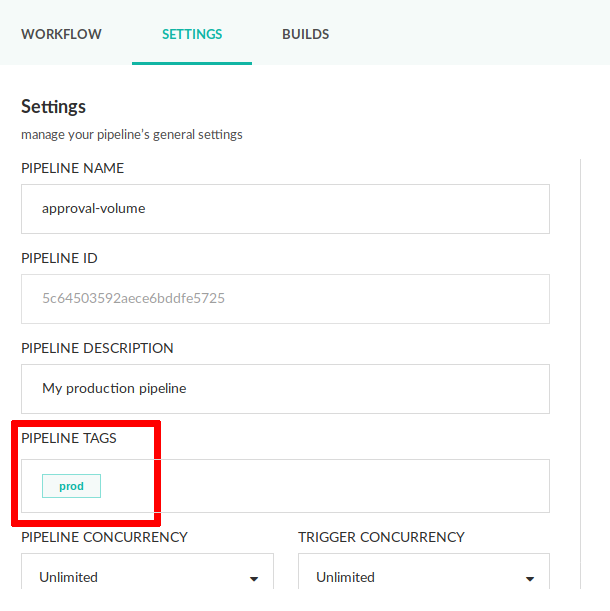Edit the 'My production pipeline' description field
Screen dimensions: 610x611
click(x=285, y=389)
